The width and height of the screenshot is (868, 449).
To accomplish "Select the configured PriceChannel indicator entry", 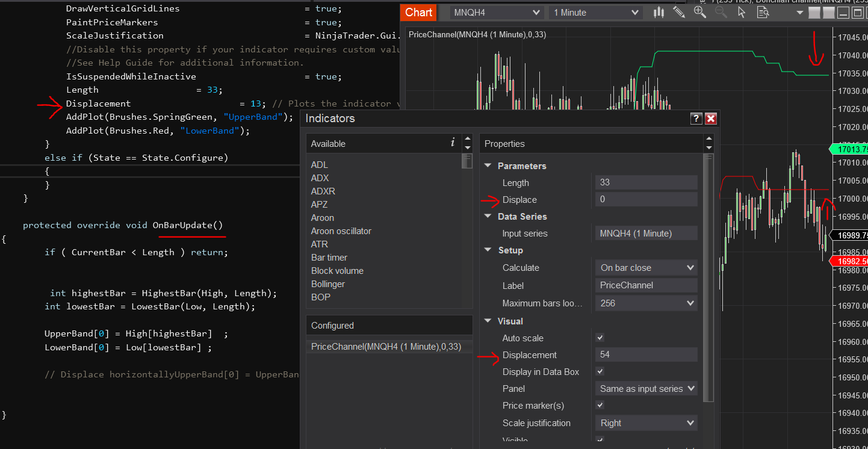I will [x=386, y=347].
